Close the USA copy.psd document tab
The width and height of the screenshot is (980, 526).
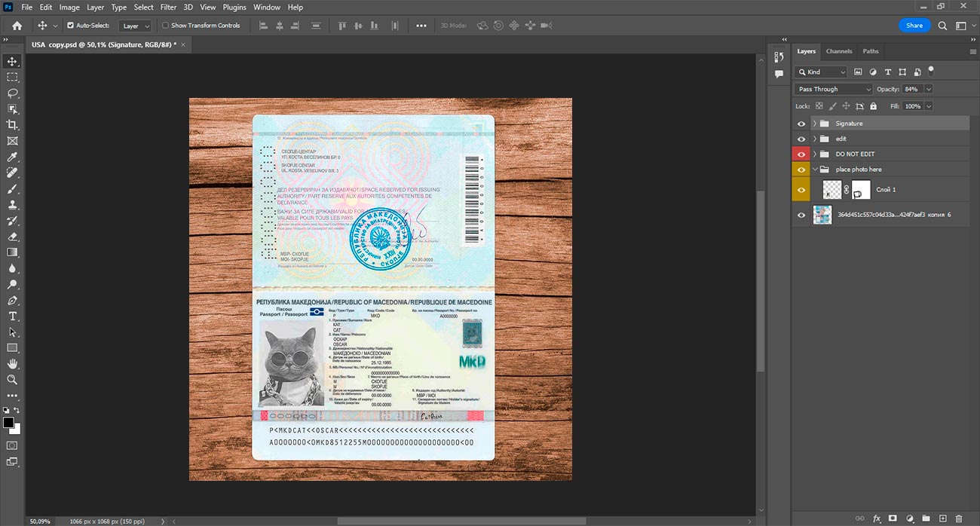point(183,44)
